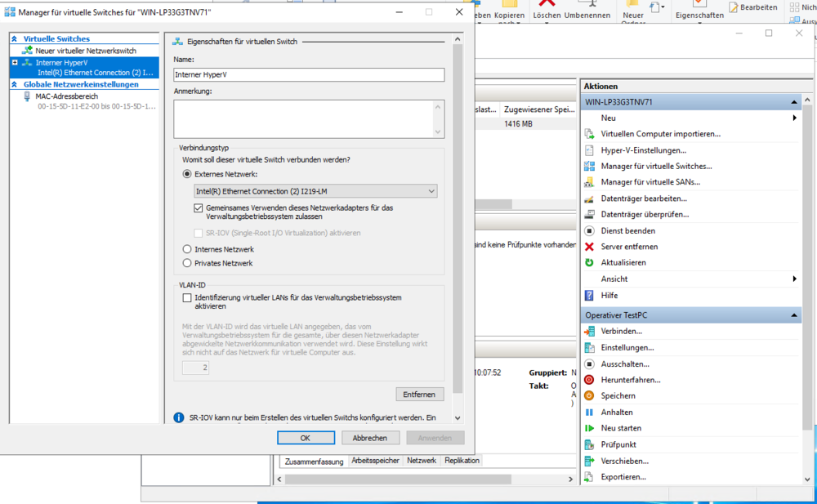Uncheck Gemeinsames Verwenden dieses Netzwerkadapters checkbox
817x504 pixels.
(198, 208)
